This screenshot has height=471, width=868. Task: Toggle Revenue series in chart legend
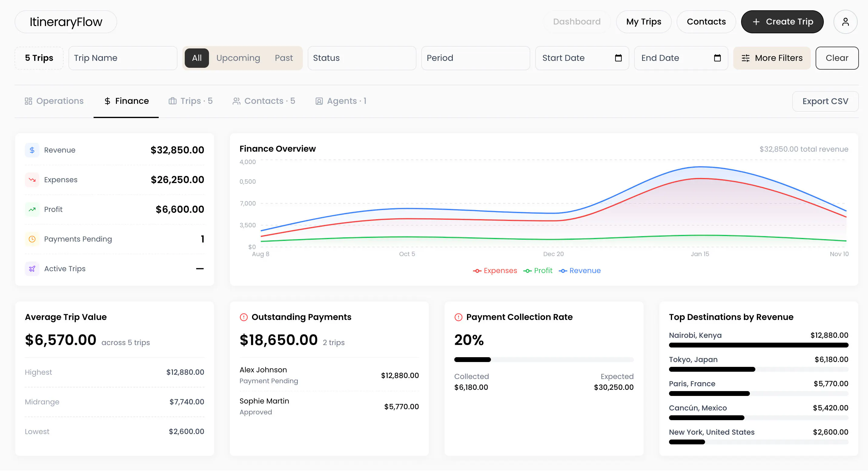[580, 271]
